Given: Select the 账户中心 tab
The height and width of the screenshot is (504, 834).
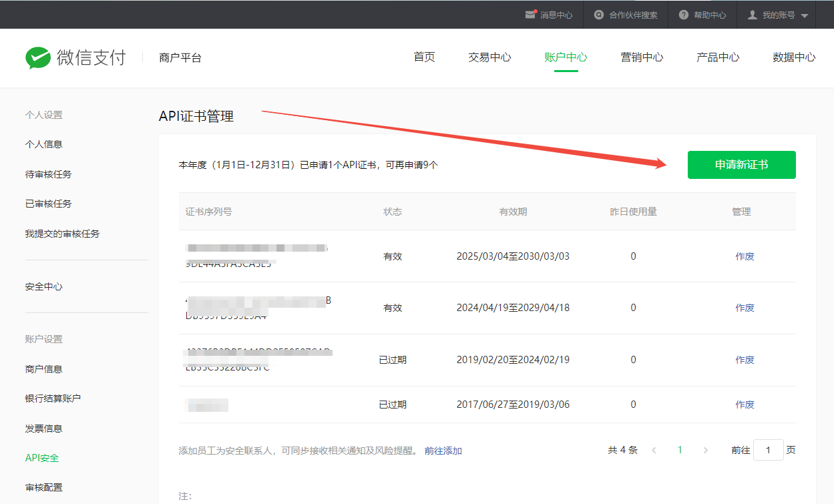Looking at the screenshot, I should 566,57.
